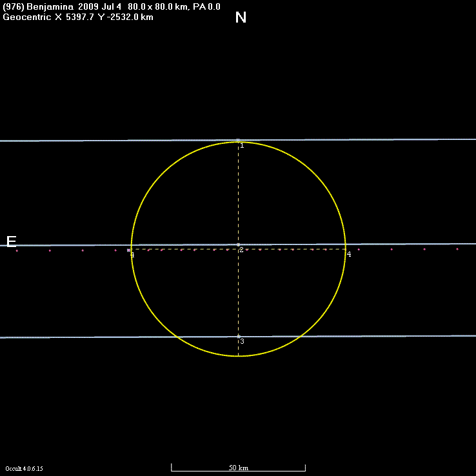Click the "Occult 4.0.6.15" version text

coord(25,469)
